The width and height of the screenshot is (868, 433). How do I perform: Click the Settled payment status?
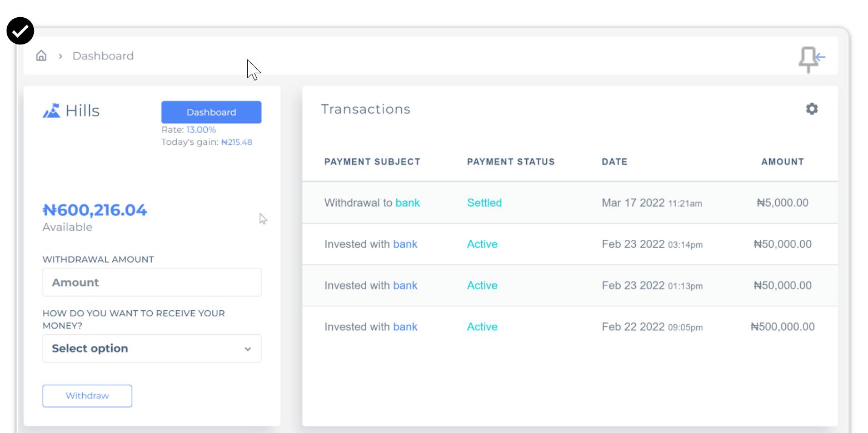click(x=484, y=203)
